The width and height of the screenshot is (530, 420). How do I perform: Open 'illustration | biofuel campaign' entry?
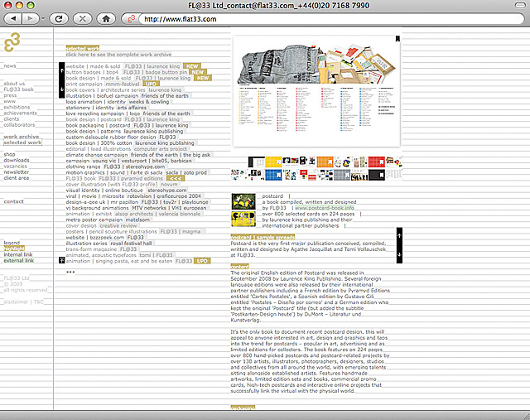(127, 96)
